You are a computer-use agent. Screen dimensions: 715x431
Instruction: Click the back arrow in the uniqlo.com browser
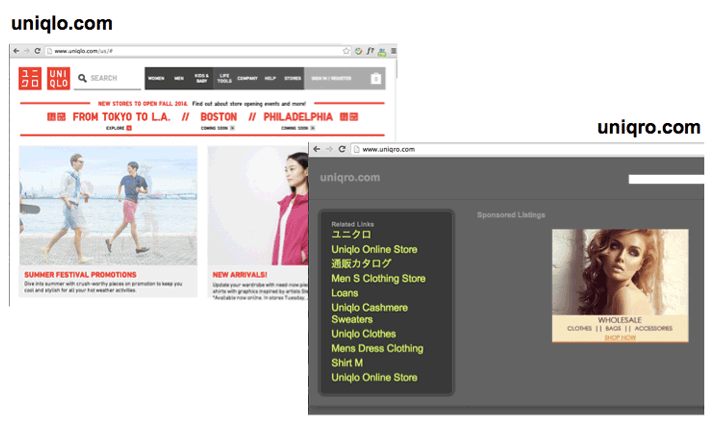16,51
